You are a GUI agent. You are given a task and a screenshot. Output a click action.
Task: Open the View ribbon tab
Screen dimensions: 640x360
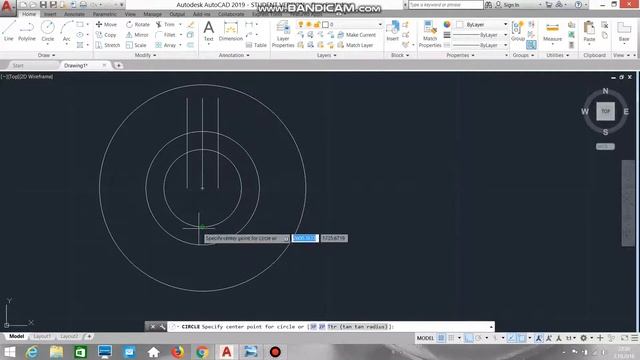130,14
